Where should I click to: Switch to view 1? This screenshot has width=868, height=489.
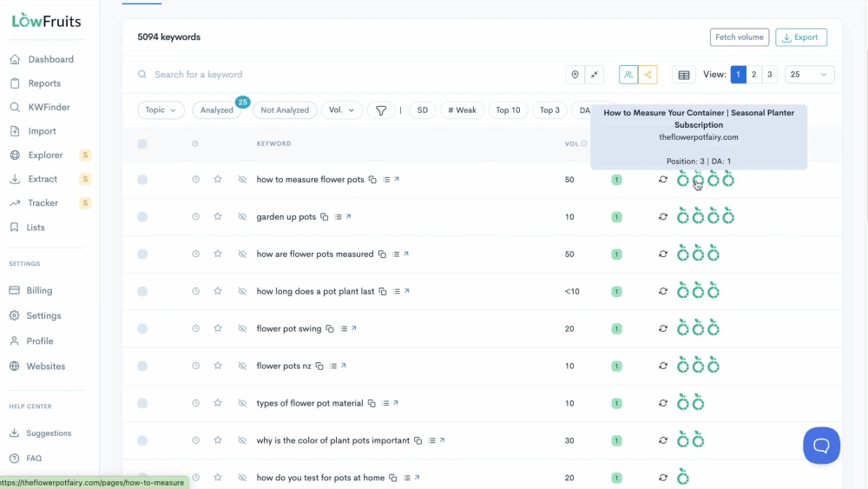(x=738, y=74)
